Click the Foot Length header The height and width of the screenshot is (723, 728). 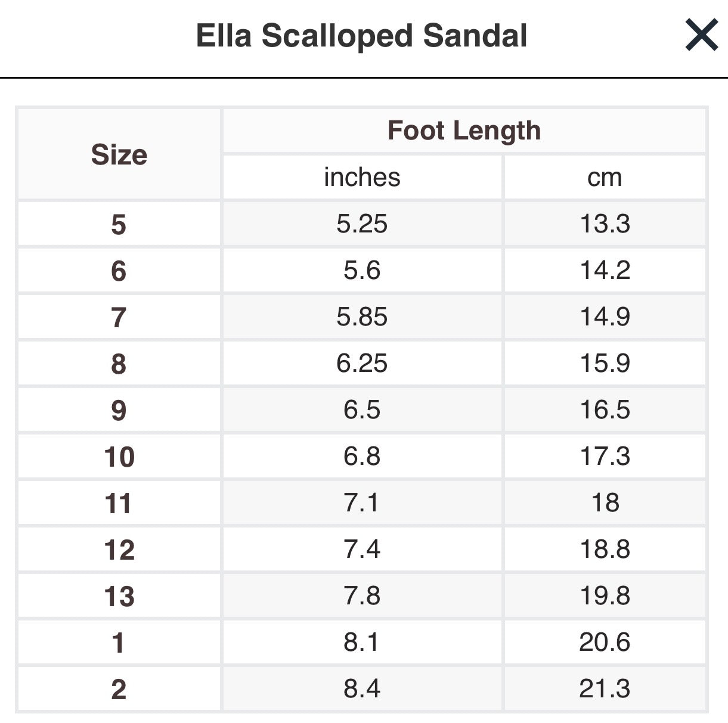[x=464, y=129]
